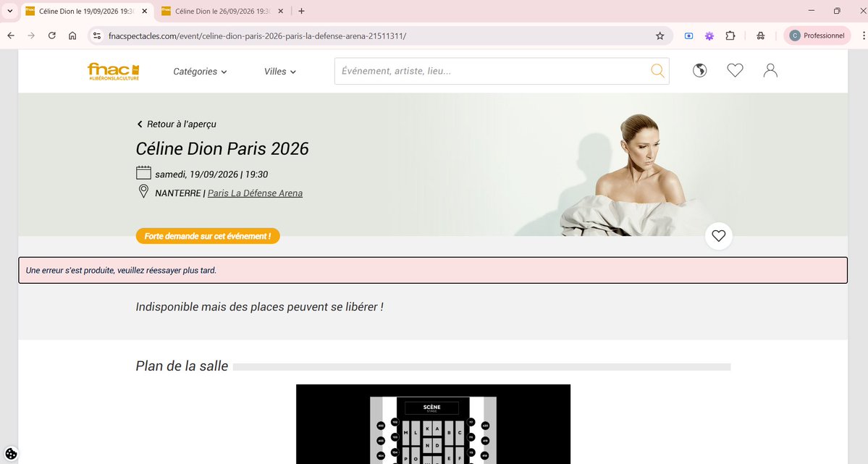
Task: Open the search magnifier icon
Action: (657, 70)
